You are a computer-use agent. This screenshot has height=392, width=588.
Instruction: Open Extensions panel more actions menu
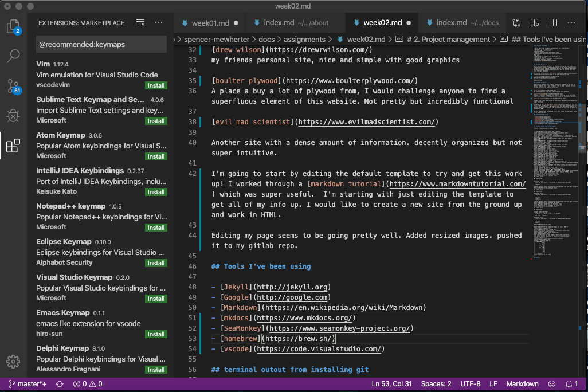click(x=159, y=23)
